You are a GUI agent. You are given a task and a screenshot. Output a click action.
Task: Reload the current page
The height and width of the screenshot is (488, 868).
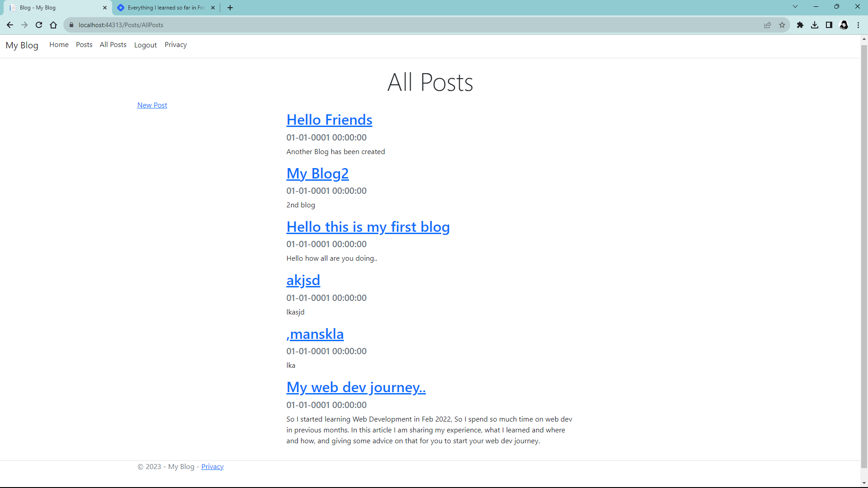point(39,25)
